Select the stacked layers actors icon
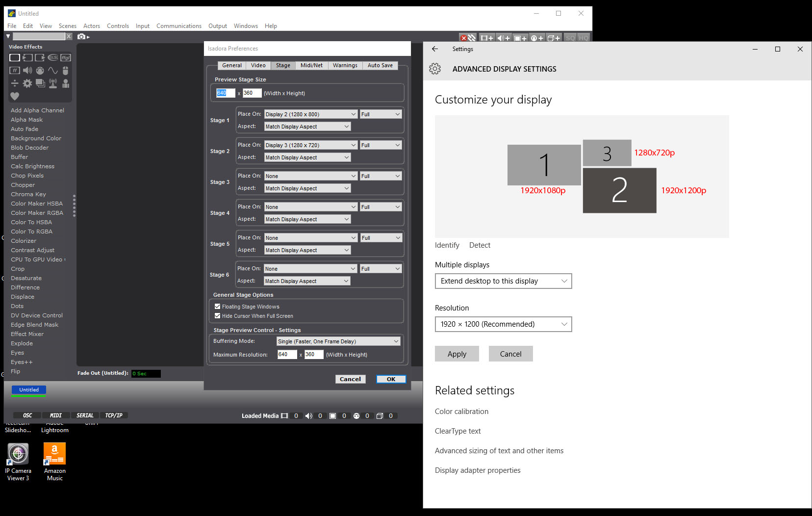The width and height of the screenshot is (812, 516). coord(40,83)
